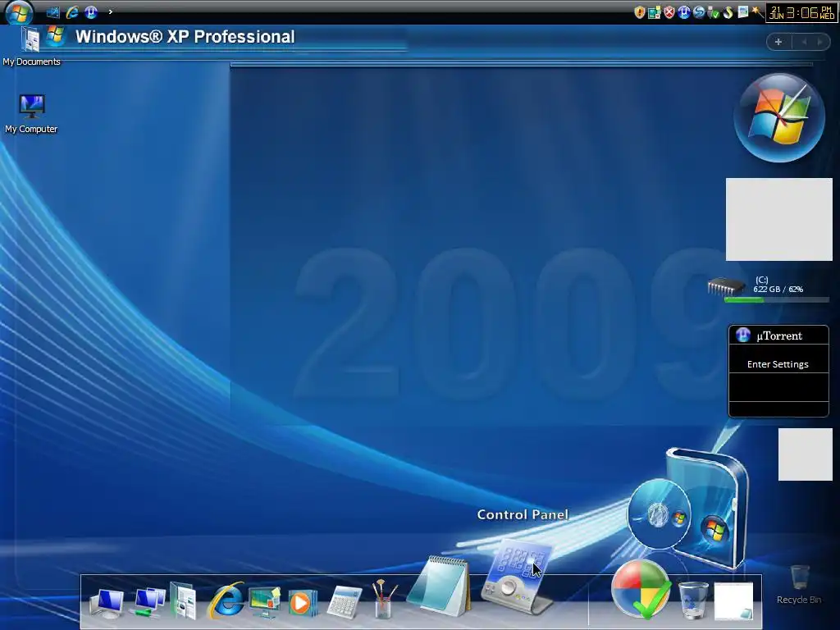Open Notepad from the dock
The image size is (840, 630).
click(440, 586)
